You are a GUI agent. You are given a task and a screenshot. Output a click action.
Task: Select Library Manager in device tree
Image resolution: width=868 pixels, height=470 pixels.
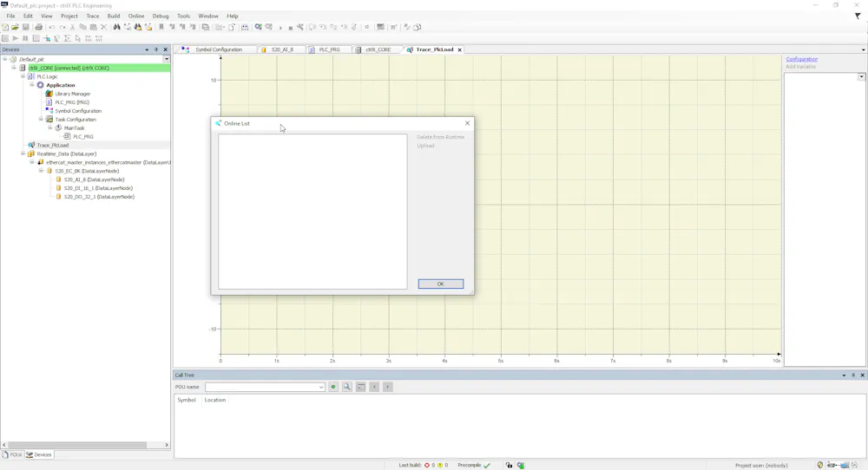[x=73, y=94]
